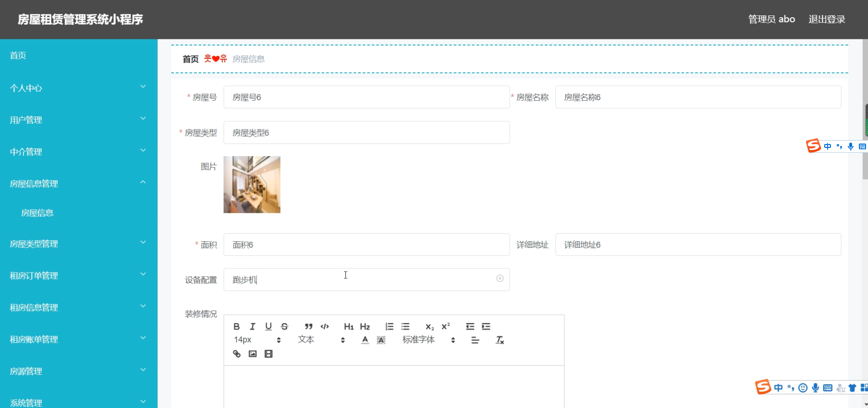
Task: Click the 退出登录 logout link
Action: pyautogui.click(x=827, y=19)
